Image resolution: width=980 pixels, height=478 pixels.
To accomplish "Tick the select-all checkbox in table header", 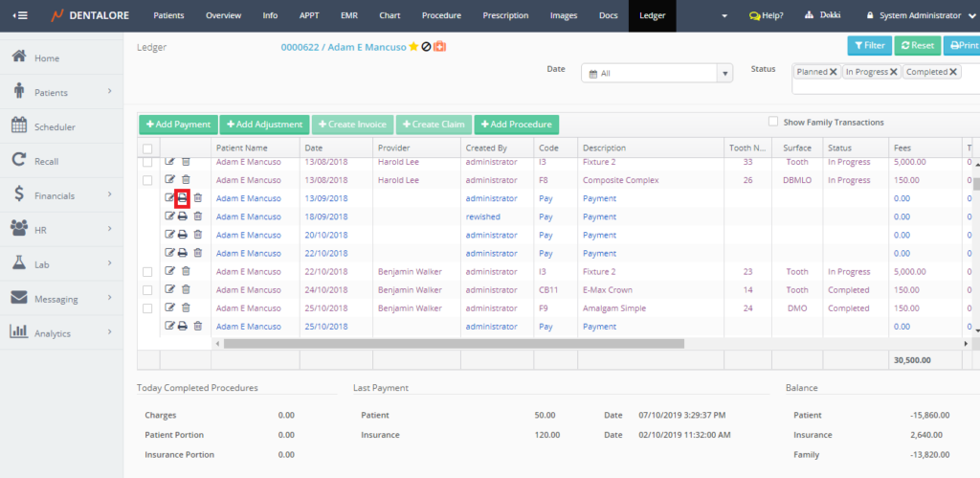I will [147, 148].
